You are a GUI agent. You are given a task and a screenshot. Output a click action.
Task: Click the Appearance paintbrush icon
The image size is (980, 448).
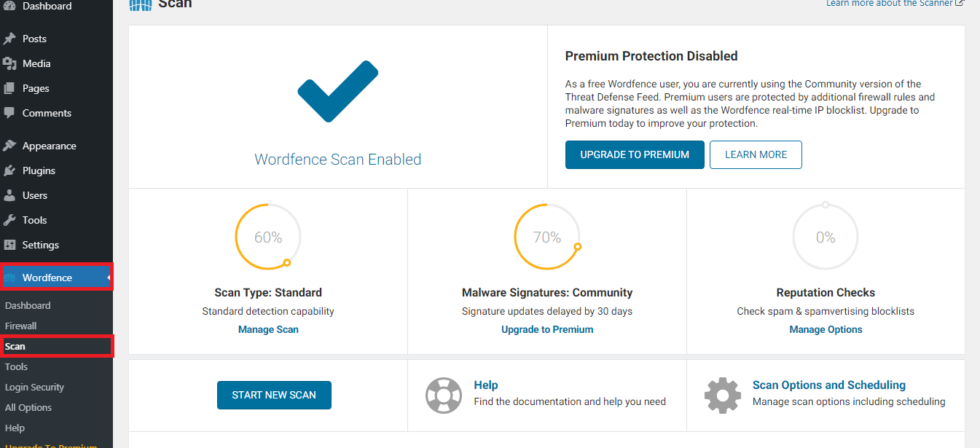coord(9,146)
